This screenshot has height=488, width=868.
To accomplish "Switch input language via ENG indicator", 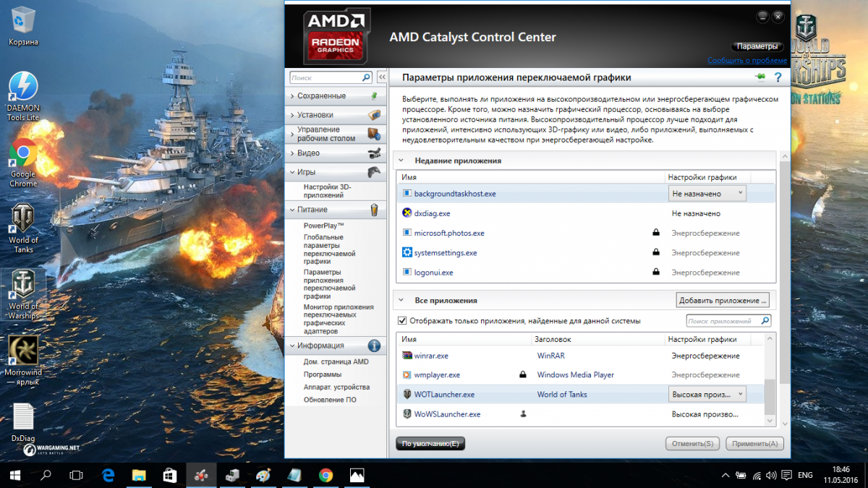I will click(x=805, y=475).
